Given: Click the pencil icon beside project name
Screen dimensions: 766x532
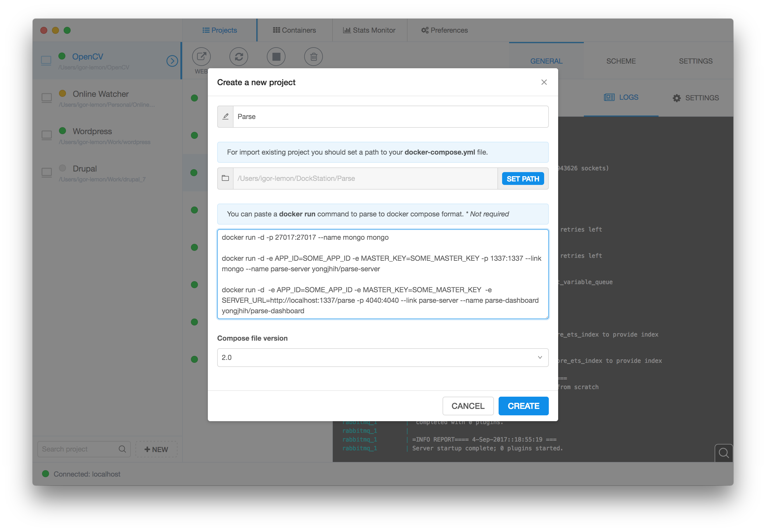Looking at the screenshot, I should tap(226, 117).
